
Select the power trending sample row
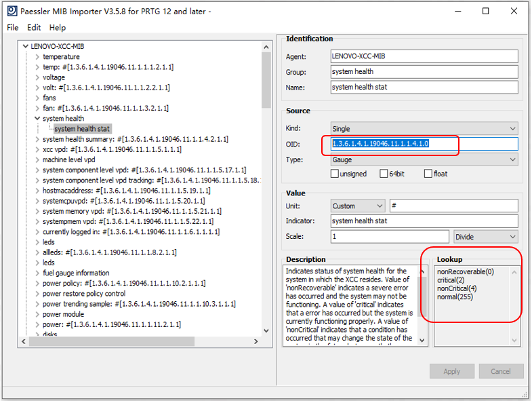click(x=139, y=304)
